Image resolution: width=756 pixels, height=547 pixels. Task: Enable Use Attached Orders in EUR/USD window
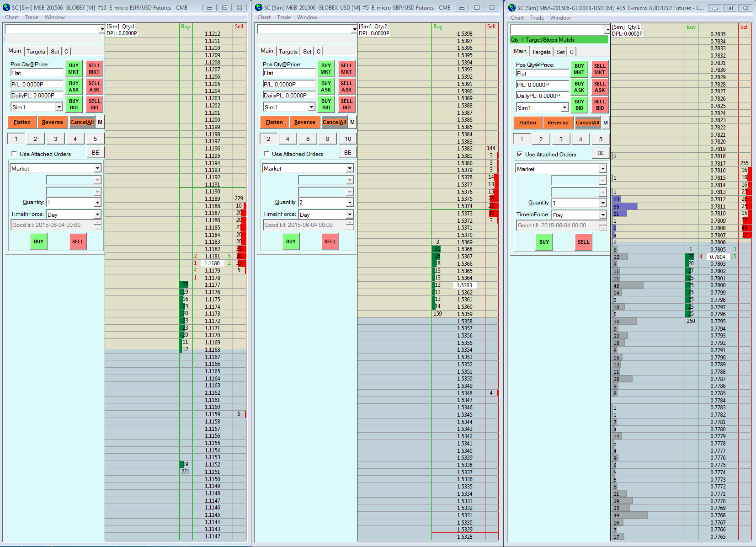pos(14,154)
